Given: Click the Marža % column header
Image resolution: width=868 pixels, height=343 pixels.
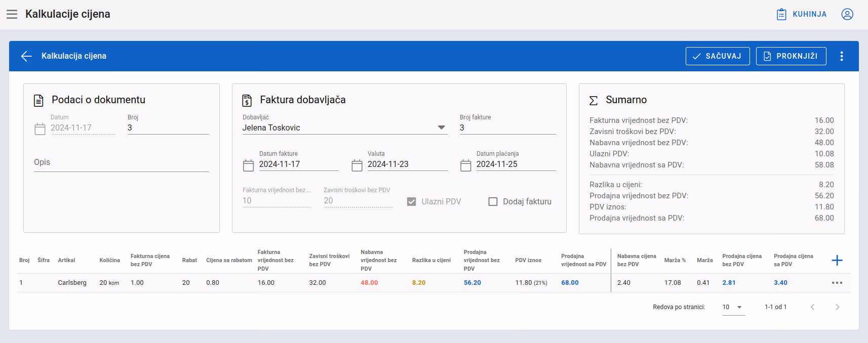Looking at the screenshot, I should click(675, 260).
